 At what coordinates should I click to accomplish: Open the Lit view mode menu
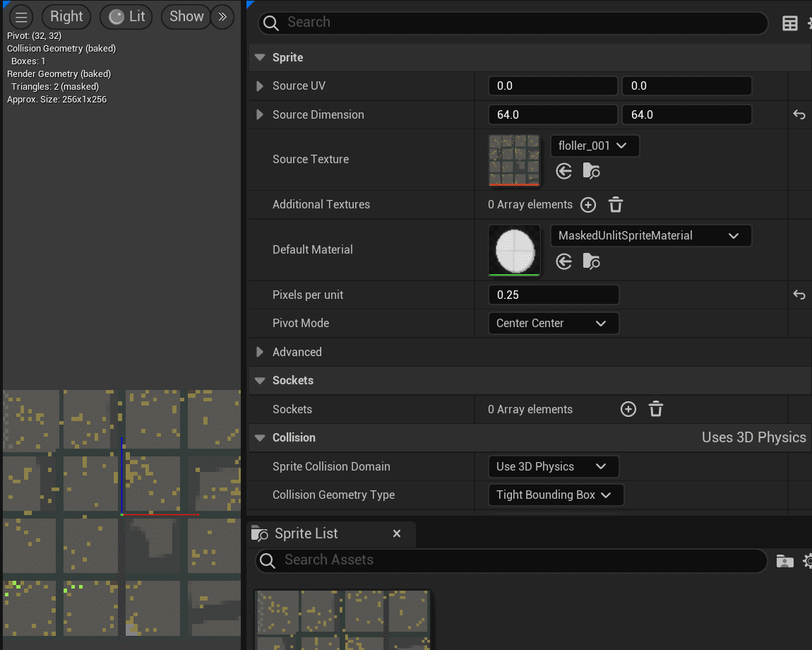127,17
